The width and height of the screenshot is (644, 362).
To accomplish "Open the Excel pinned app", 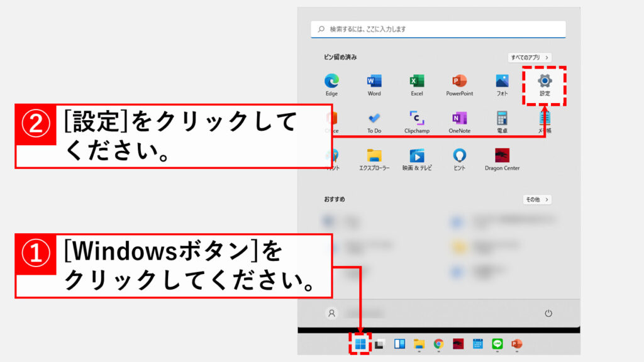I will point(417,85).
